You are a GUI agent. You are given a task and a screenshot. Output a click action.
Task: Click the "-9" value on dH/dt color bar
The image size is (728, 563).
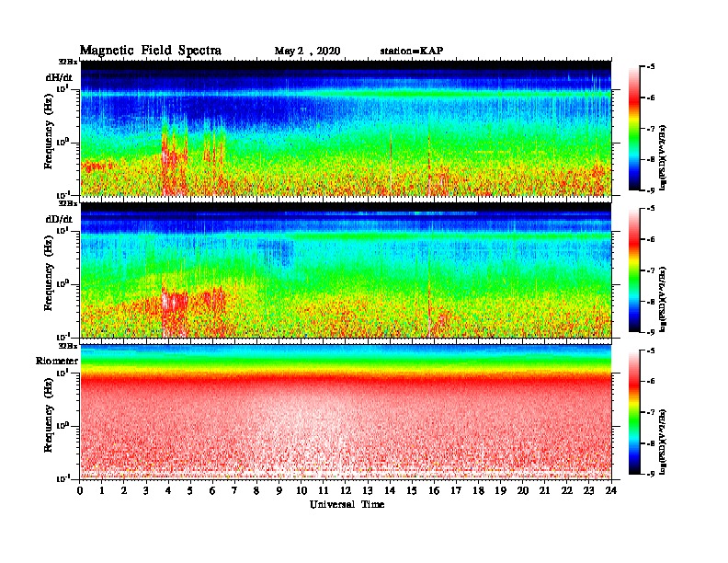pyautogui.click(x=651, y=190)
